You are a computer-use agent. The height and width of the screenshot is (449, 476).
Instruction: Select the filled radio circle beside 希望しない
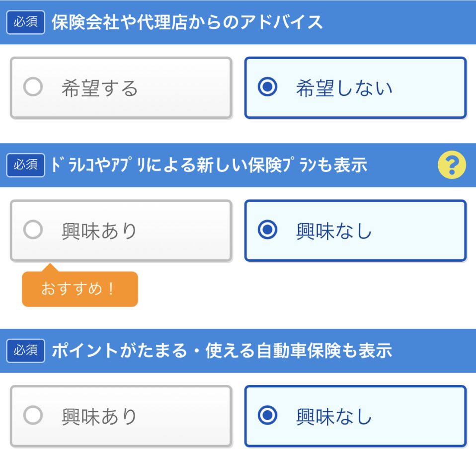point(267,87)
